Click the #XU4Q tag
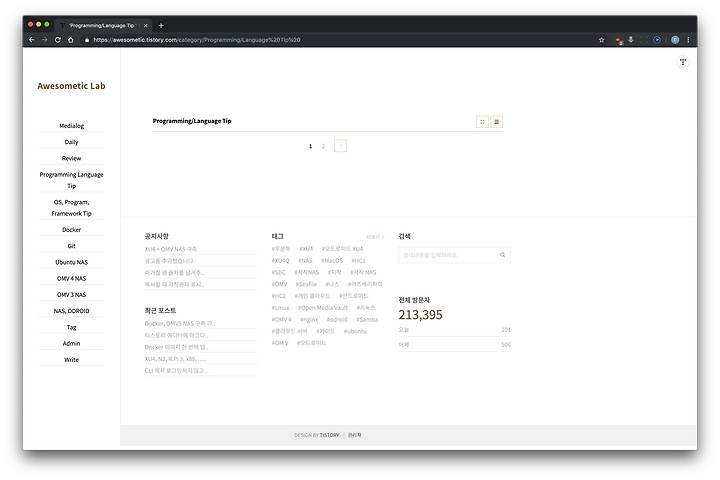This screenshot has height=480, width=720. 281,260
